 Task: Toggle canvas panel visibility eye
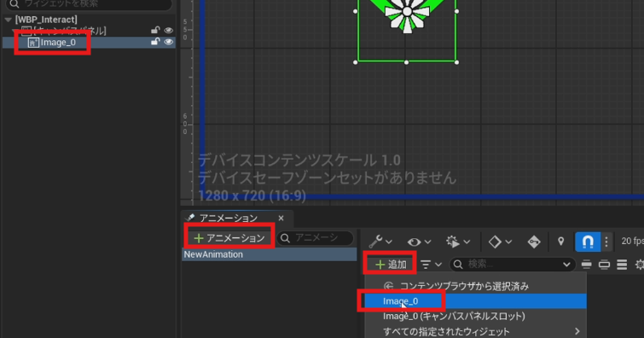point(168,31)
